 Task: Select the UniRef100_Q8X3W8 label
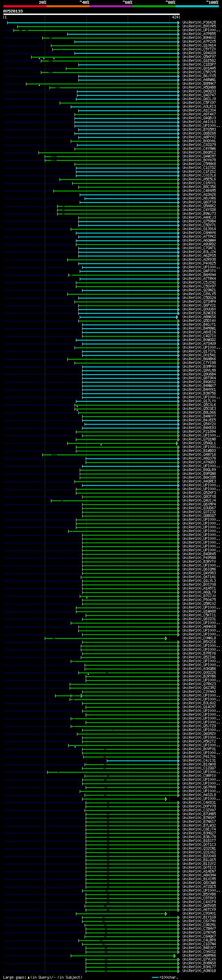(x=199, y=883)
